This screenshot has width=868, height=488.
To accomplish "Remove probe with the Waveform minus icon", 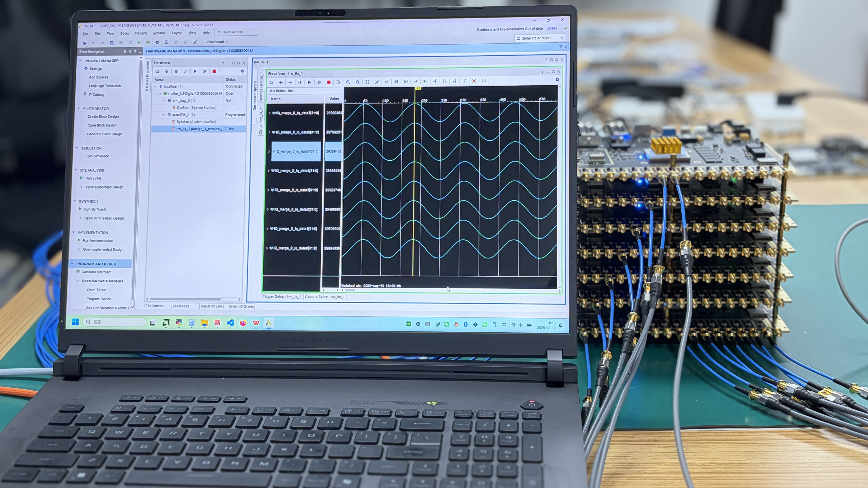I will tap(290, 82).
